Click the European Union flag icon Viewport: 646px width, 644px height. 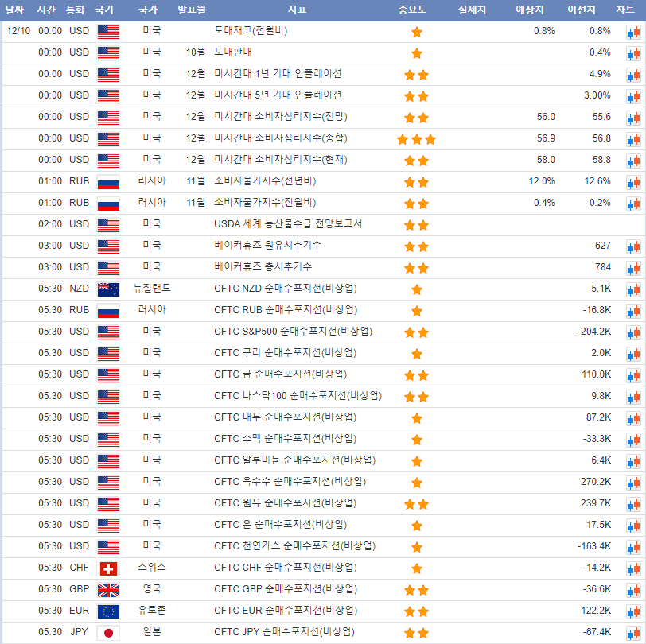tap(107, 611)
